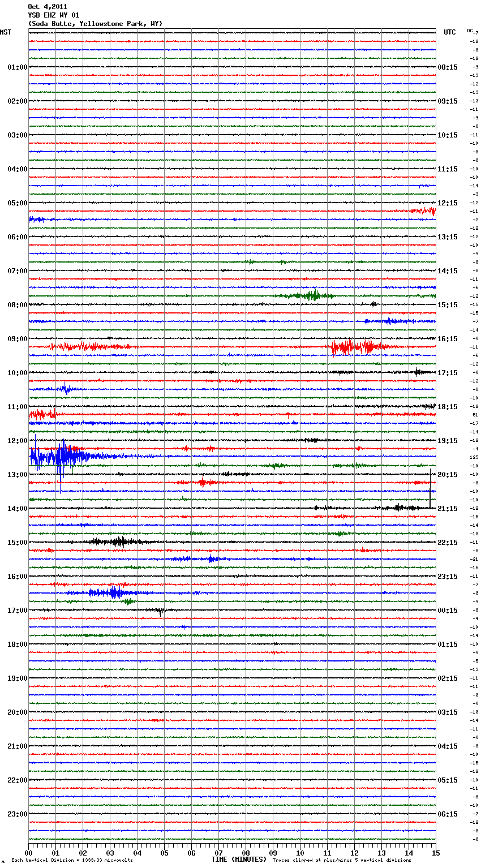Viewport: 481px width, 868px height.
Task: Click the green burst on the 07:45 trace
Action: tap(310, 295)
